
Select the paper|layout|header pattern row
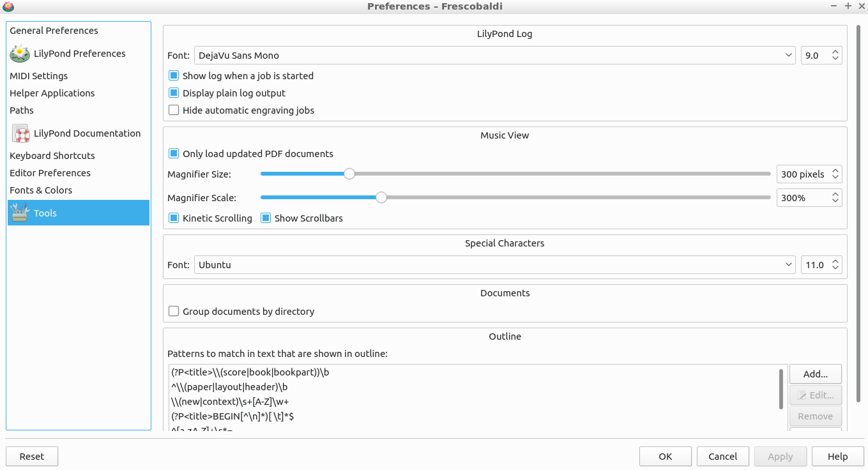click(x=473, y=387)
